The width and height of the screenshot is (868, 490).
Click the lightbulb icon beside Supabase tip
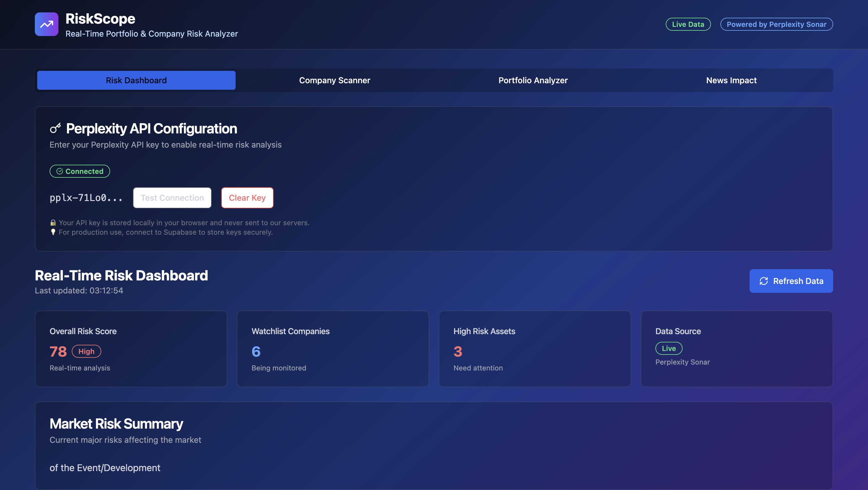click(x=53, y=232)
